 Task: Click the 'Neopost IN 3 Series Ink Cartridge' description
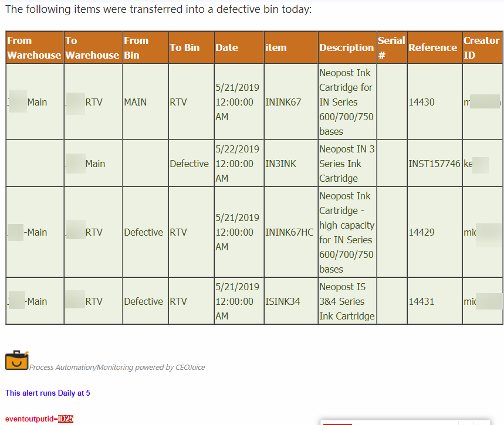pyautogui.click(x=347, y=164)
